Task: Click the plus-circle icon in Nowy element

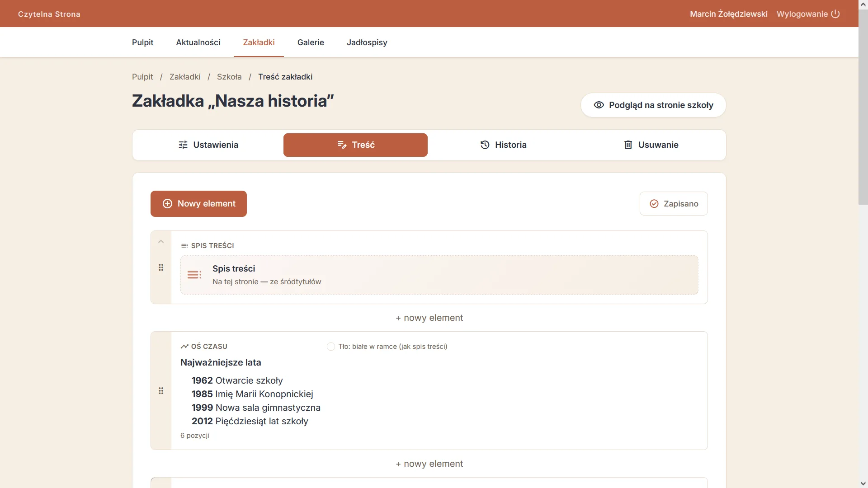Action: coord(167,204)
